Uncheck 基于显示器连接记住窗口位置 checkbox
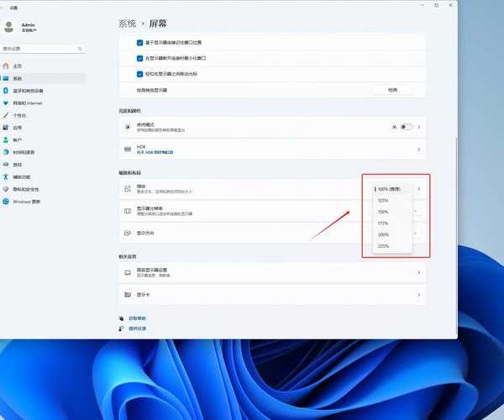Screen dimensions: 504x420 point(139,42)
